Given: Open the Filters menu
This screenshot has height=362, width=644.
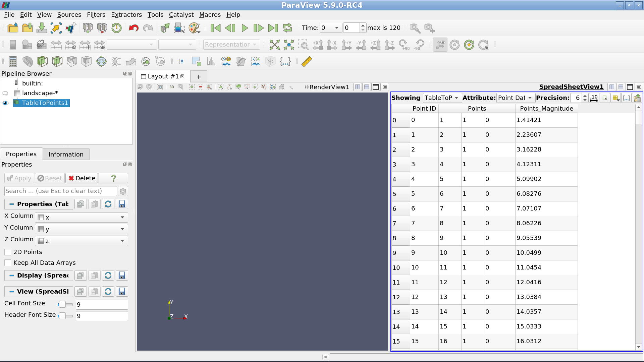Looking at the screenshot, I should [96, 15].
